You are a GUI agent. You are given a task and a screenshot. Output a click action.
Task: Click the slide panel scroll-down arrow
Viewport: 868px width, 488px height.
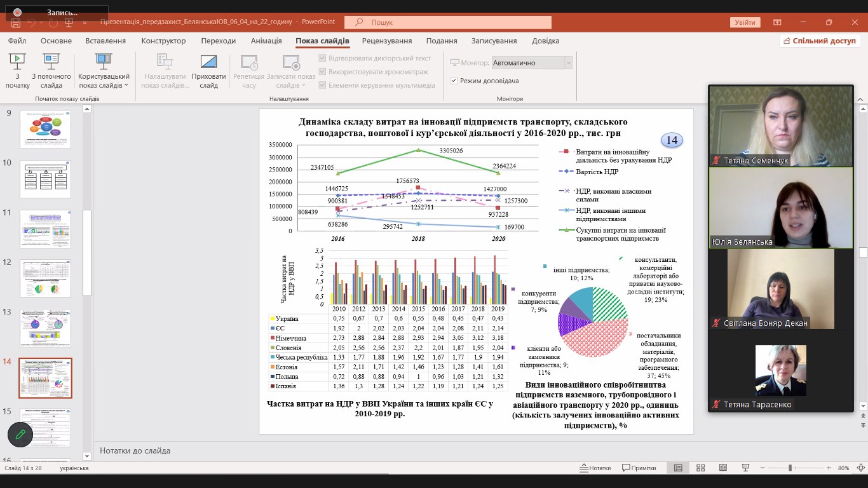click(x=87, y=456)
